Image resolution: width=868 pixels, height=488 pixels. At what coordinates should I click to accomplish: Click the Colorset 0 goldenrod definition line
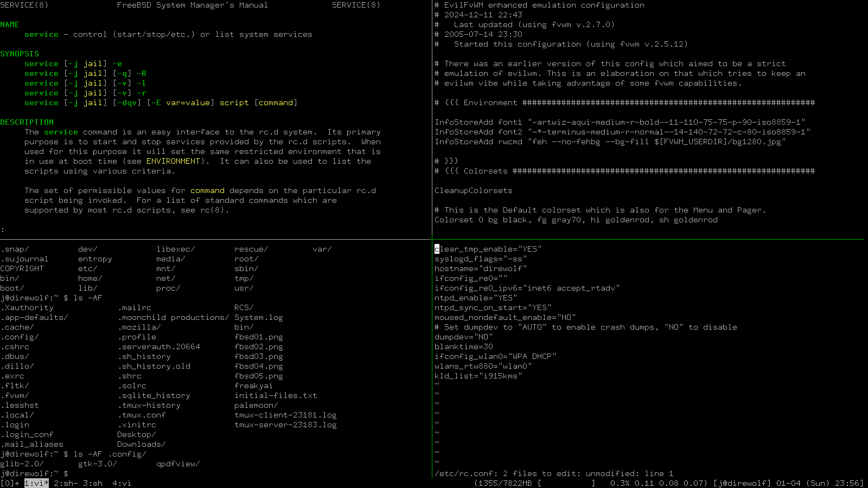pos(576,220)
